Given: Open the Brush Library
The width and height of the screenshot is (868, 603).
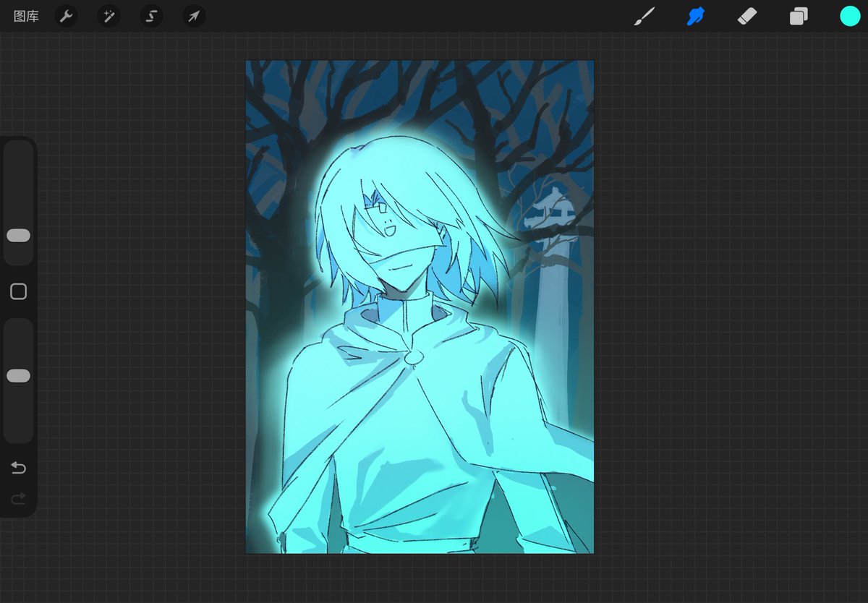Looking at the screenshot, I should pos(644,16).
